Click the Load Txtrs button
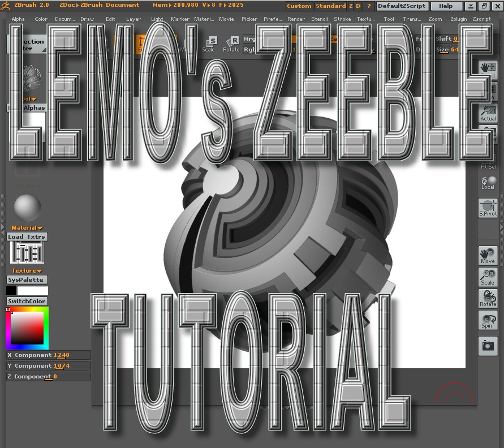This screenshot has width=504, height=448. coord(27,237)
